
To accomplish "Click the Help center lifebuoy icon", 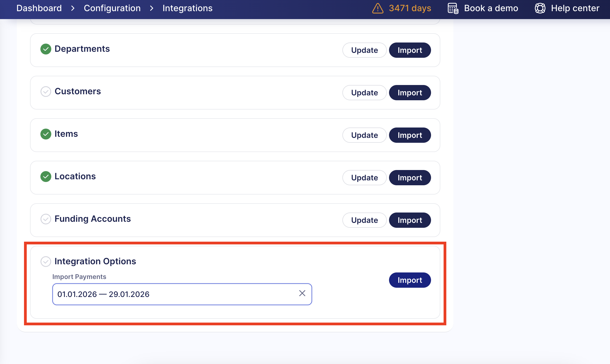I will coord(540,8).
